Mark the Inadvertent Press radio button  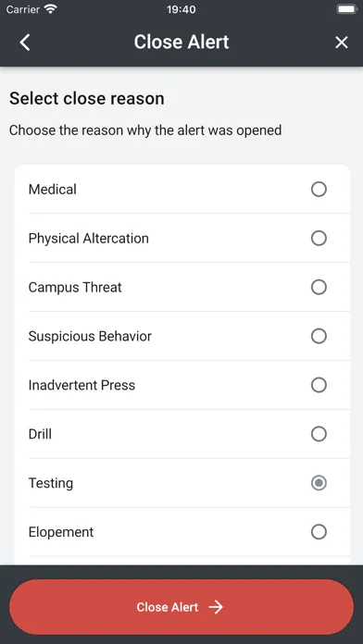point(319,385)
